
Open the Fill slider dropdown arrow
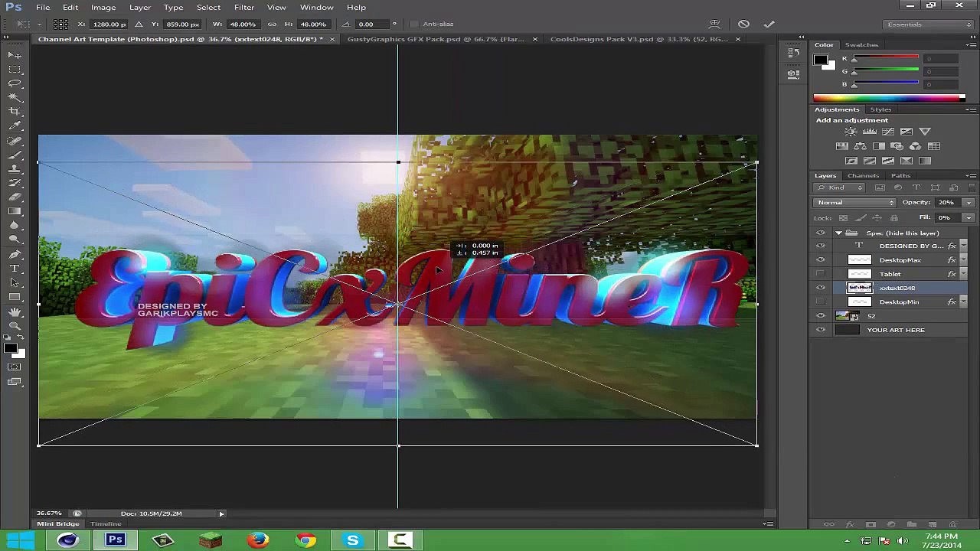point(969,218)
